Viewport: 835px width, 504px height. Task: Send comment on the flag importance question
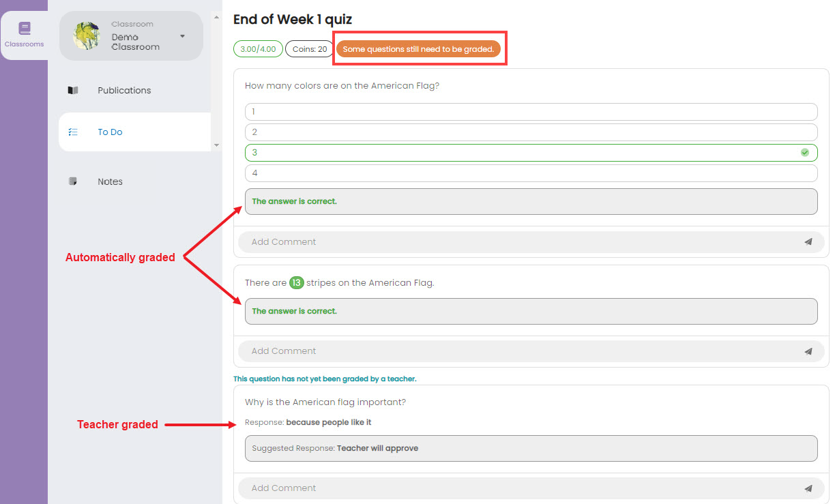pos(808,488)
